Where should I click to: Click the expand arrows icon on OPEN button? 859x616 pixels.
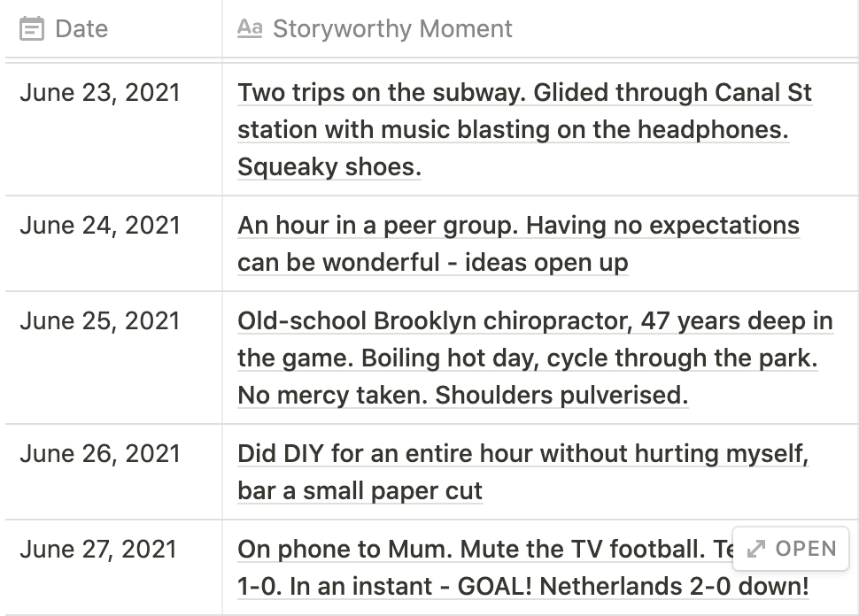coord(756,549)
